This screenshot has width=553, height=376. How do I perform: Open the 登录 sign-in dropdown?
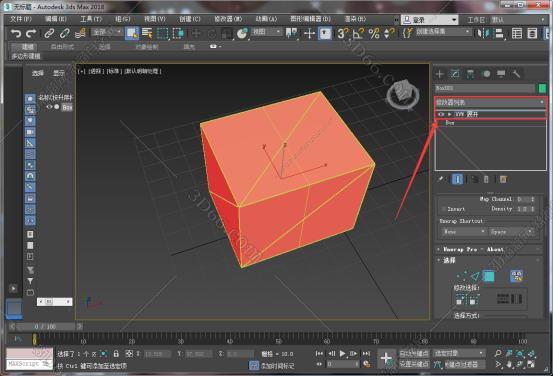[430, 20]
